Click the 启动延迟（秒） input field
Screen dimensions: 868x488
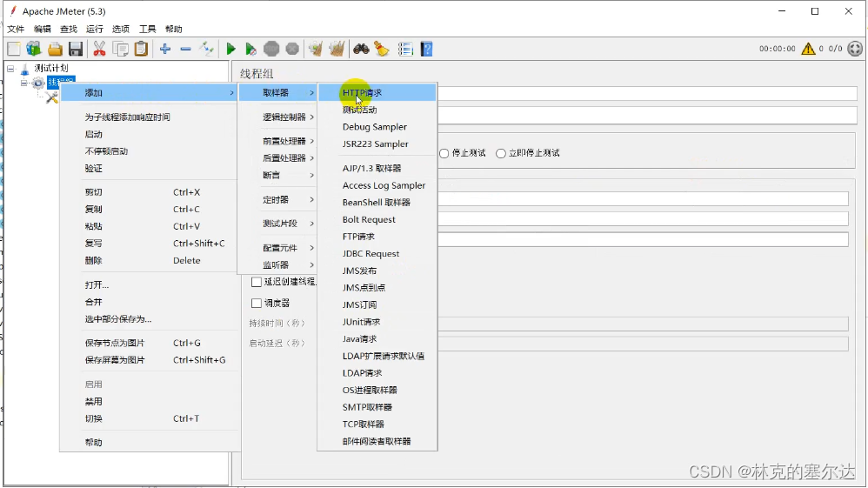coord(644,344)
